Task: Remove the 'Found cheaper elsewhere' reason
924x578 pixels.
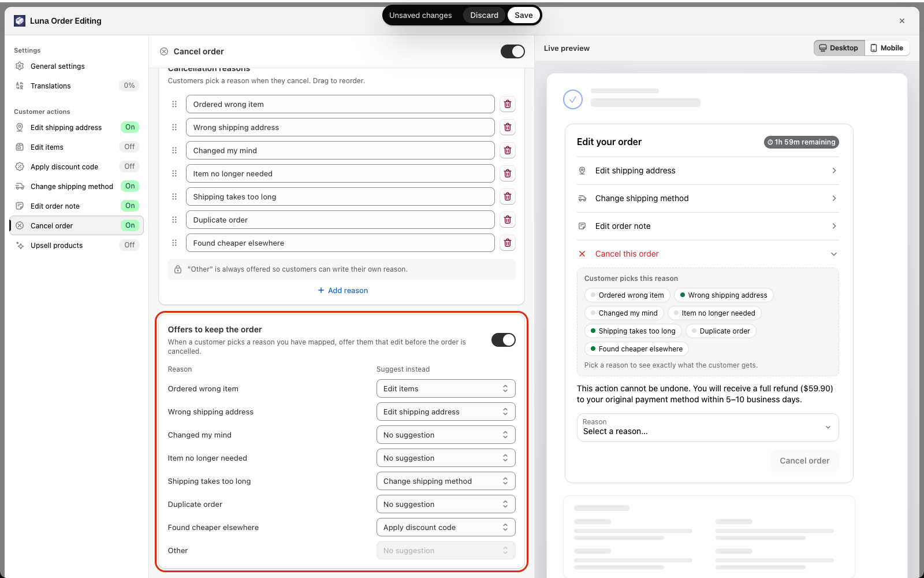Action: click(508, 243)
